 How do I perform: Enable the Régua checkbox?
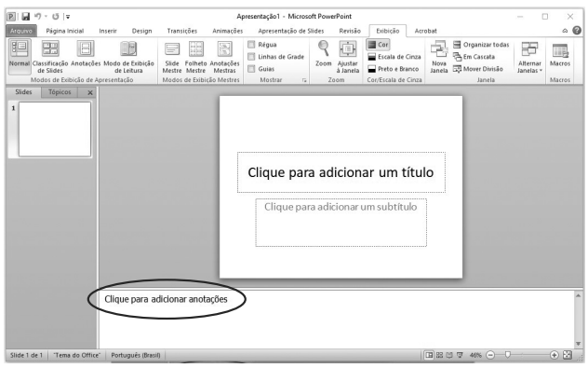click(x=251, y=45)
